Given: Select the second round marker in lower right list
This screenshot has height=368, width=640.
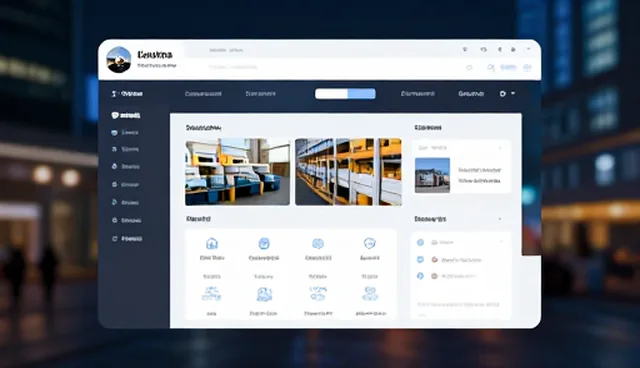Looking at the screenshot, I should (x=420, y=259).
